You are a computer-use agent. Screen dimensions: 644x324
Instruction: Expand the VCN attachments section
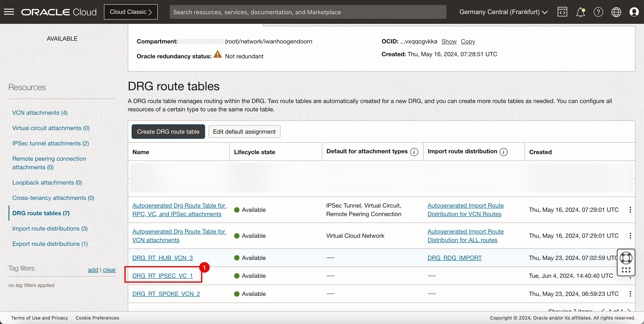point(40,112)
